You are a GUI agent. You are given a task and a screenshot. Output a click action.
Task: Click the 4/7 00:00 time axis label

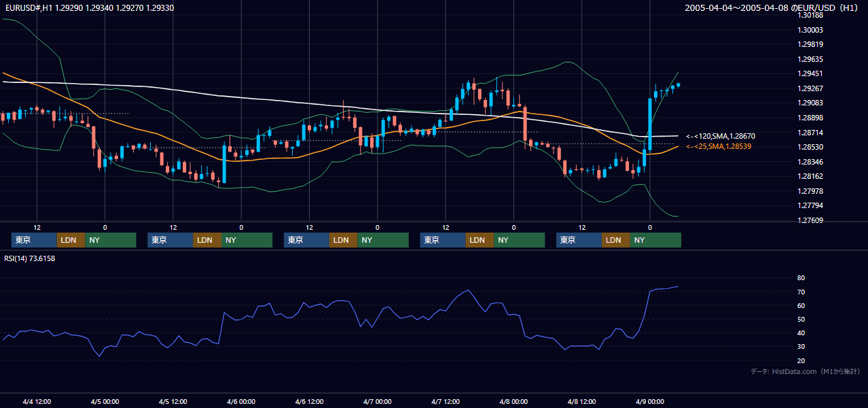377,401
